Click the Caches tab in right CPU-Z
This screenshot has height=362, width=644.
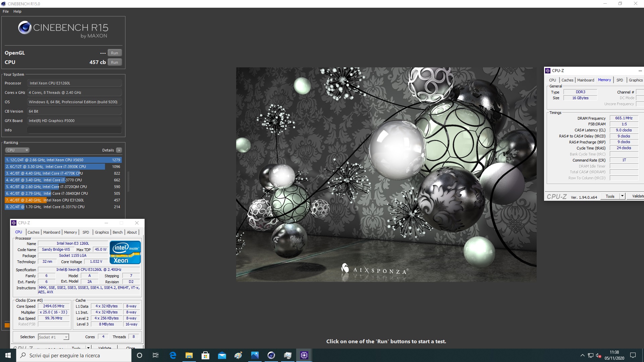click(x=568, y=80)
